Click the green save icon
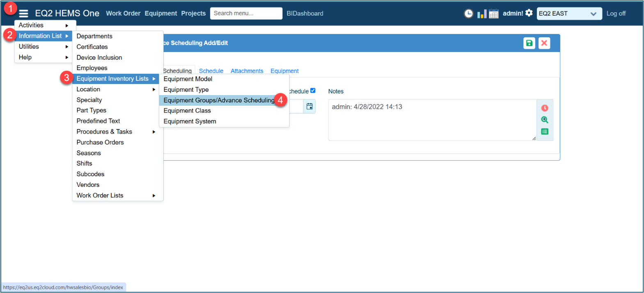The image size is (644, 293). pos(529,43)
